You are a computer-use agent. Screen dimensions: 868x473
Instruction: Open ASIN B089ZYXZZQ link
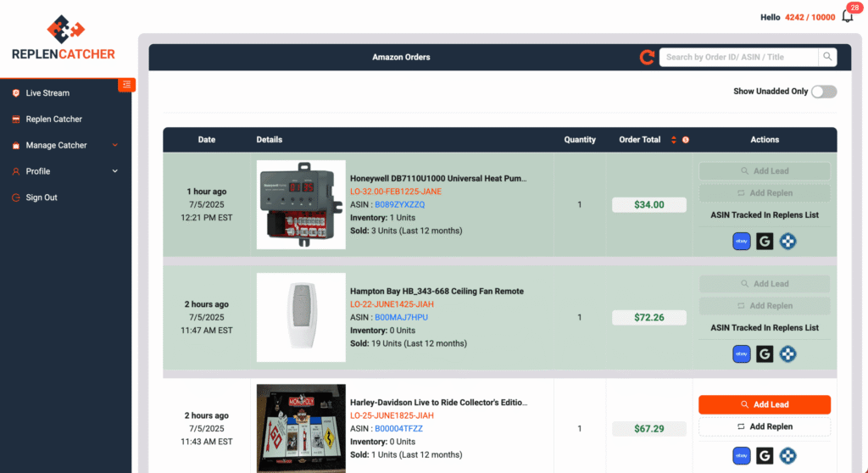[400, 204]
